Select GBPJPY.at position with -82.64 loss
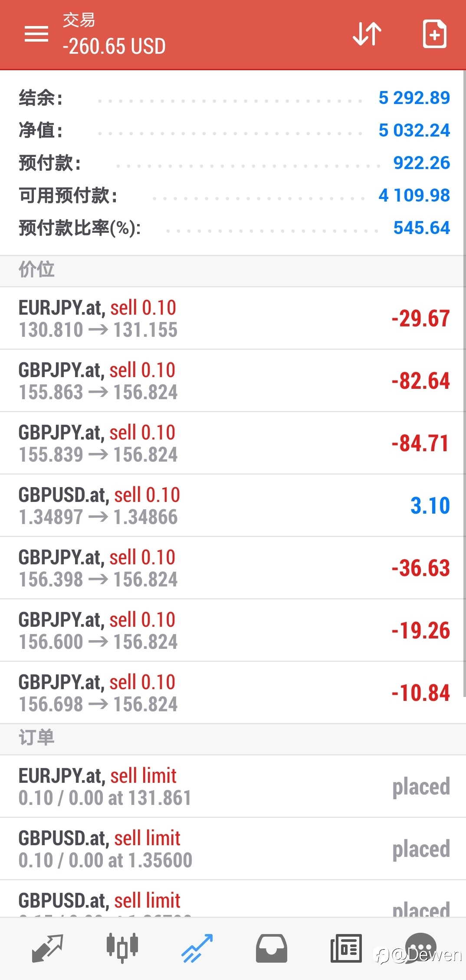Viewport: 466px width, 980px height. click(233, 381)
